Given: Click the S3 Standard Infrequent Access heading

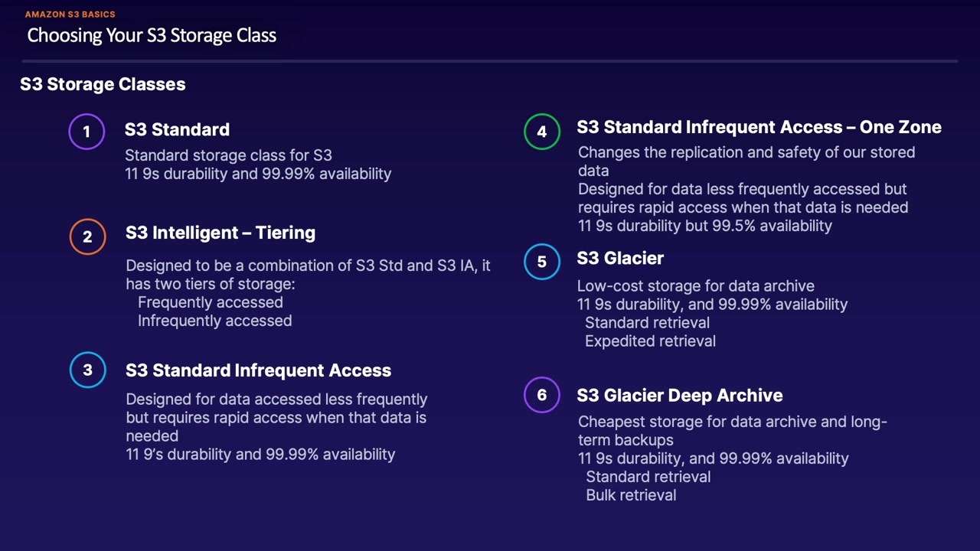Looking at the screenshot, I should (258, 370).
